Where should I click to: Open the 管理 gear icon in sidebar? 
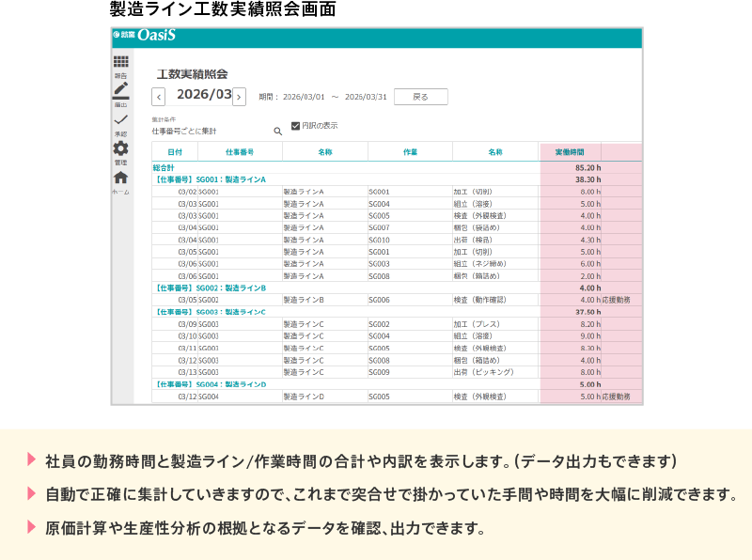tap(121, 148)
